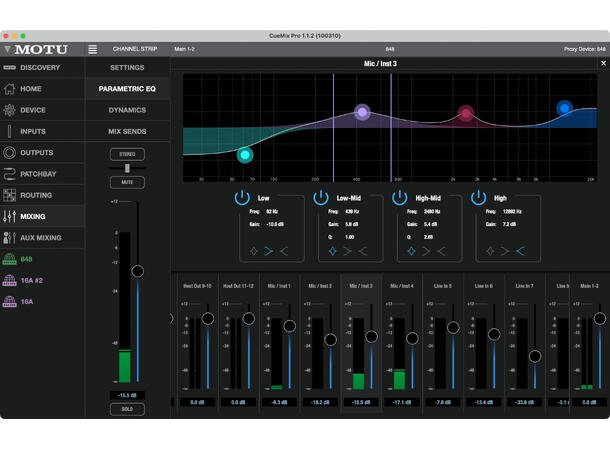The width and height of the screenshot is (610, 450).
Task: Open the Routing grid view
Action: click(x=36, y=195)
